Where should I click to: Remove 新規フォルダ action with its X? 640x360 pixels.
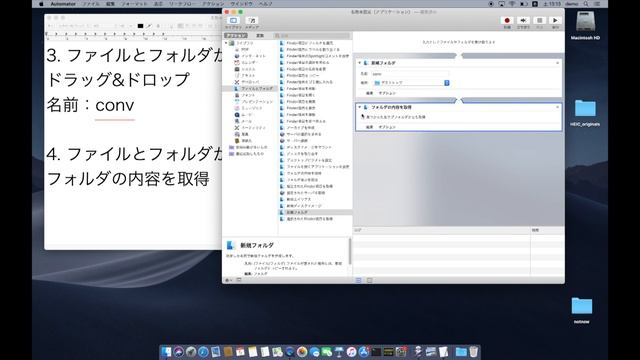pos(558,63)
